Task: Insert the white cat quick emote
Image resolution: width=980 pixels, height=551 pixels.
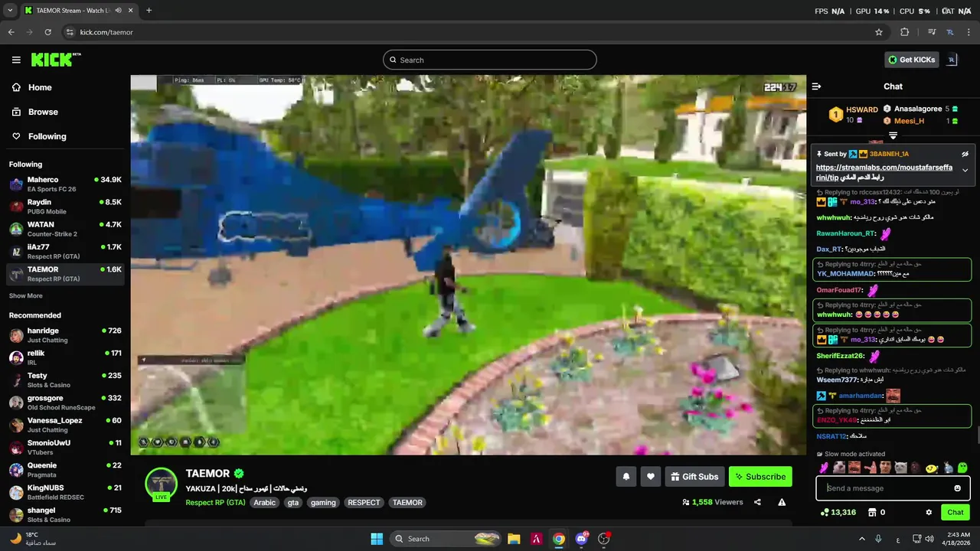Action: coord(900,468)
